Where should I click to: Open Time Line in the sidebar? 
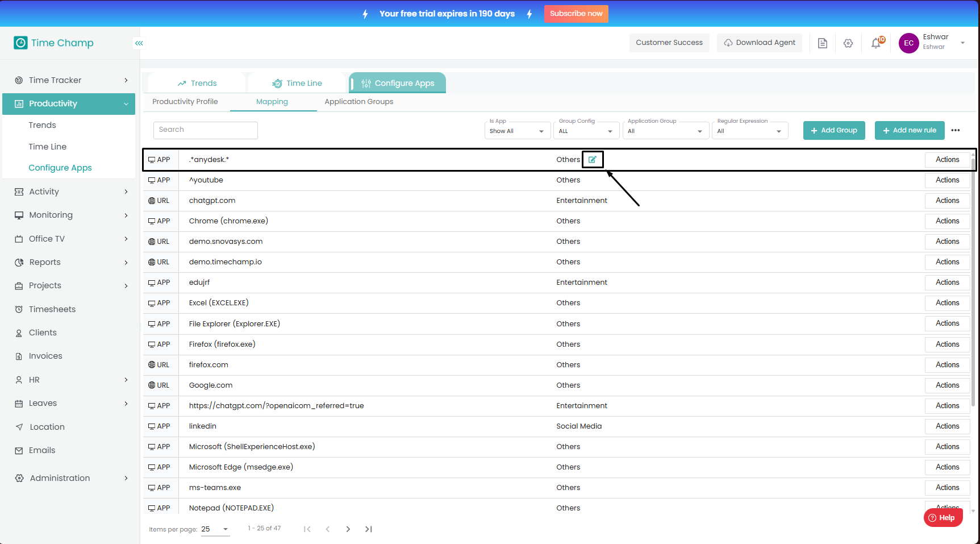[48, 147]
